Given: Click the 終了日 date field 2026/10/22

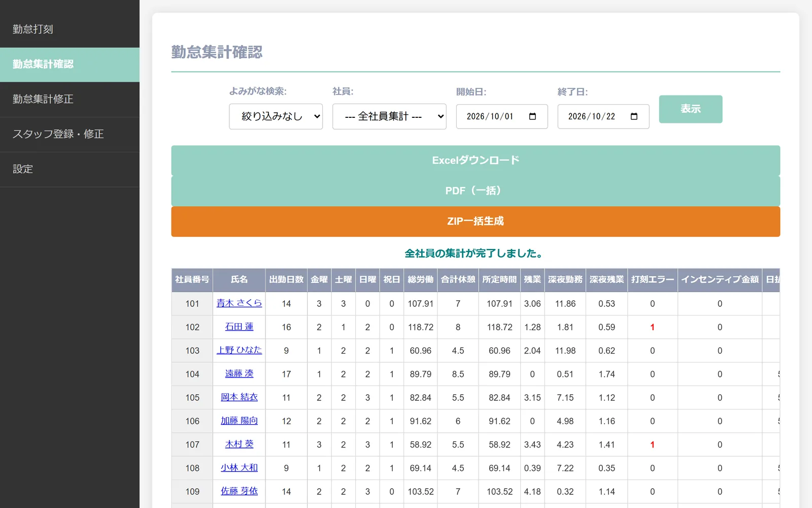Looking at the screenshot, I should (x=603, y=116).
